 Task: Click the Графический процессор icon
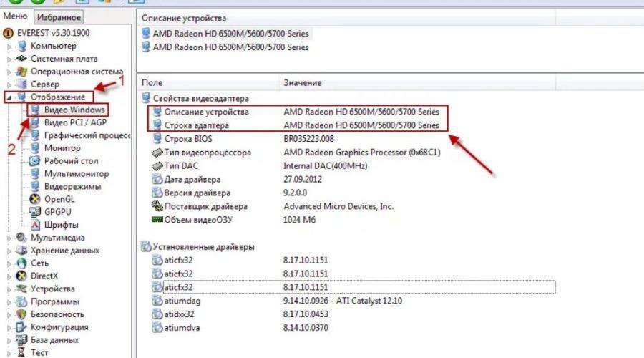pyautogui.click(x=35, y=135)
